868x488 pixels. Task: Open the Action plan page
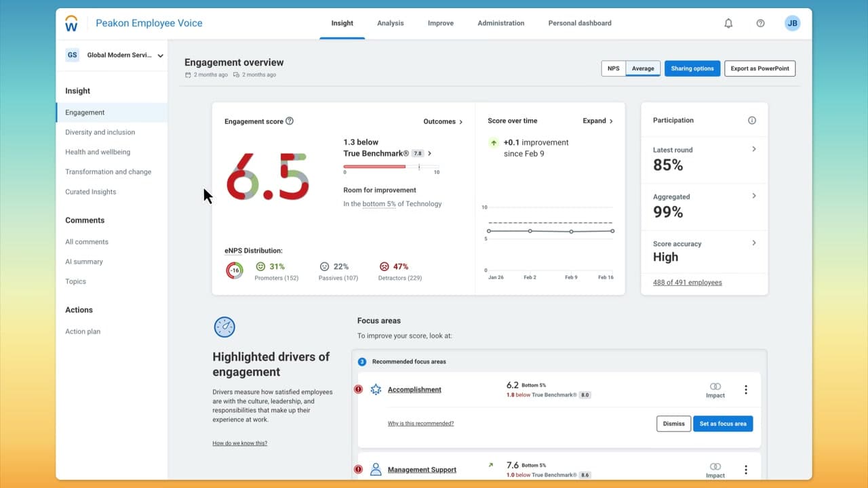tap(83, 331)
